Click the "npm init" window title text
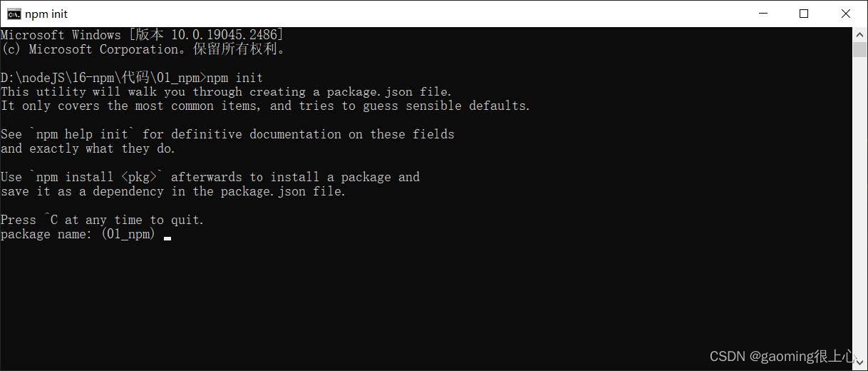 click(47, 14)
